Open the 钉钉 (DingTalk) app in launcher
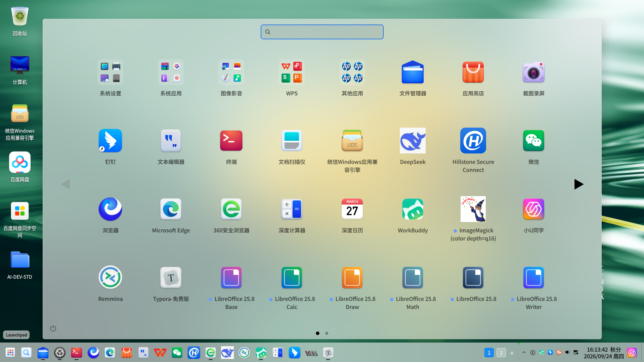Screen dimensions: 644x362 pos(110,141)
